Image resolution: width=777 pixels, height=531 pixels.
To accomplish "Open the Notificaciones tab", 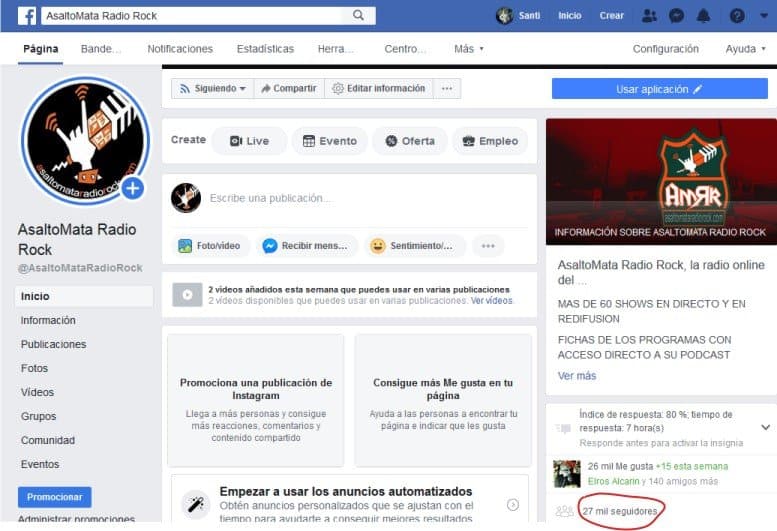I will (x=180, y=49).
